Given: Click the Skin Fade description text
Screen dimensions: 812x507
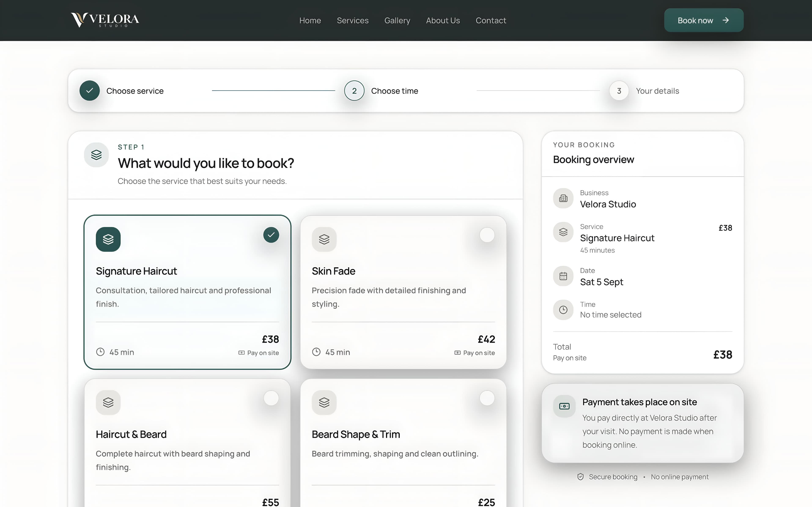Looking at the screenshot, I should [389, 297].
